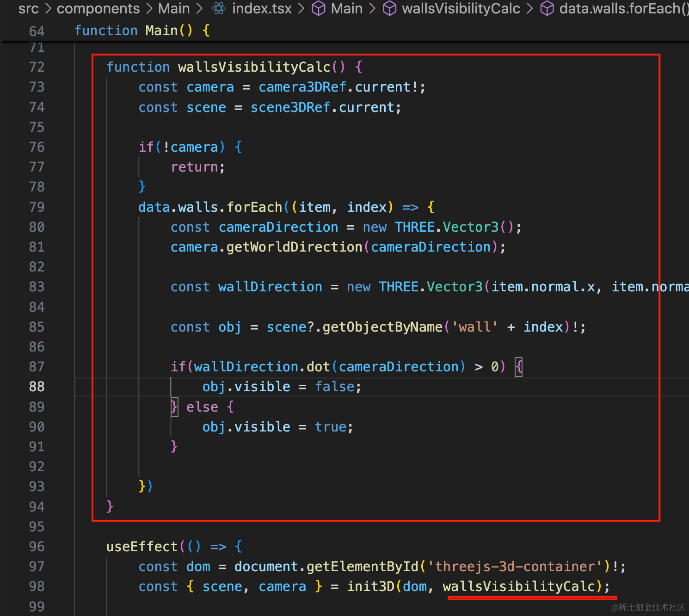
Task: Click sticky header line 'function Main()'
Action: [x=142, y=31]
